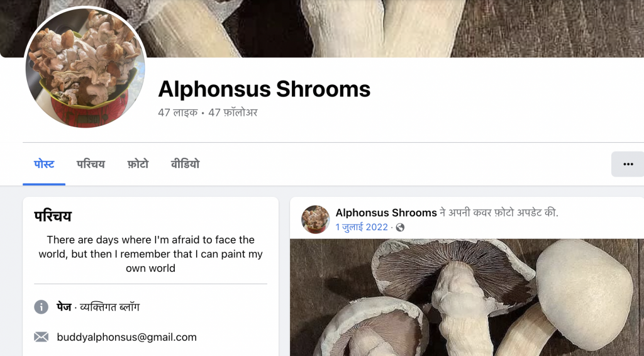Select the वीडियो tab
644x356 pixels.
(x=186, y=164)
